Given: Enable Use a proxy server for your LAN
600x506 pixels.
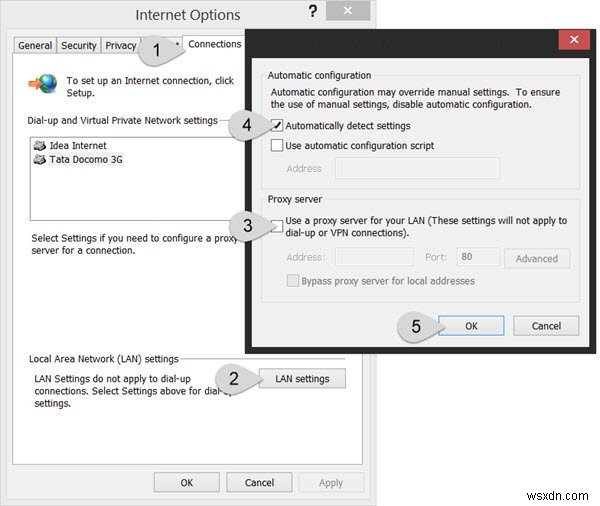Looking at the screenshot, I should [277, 226].
